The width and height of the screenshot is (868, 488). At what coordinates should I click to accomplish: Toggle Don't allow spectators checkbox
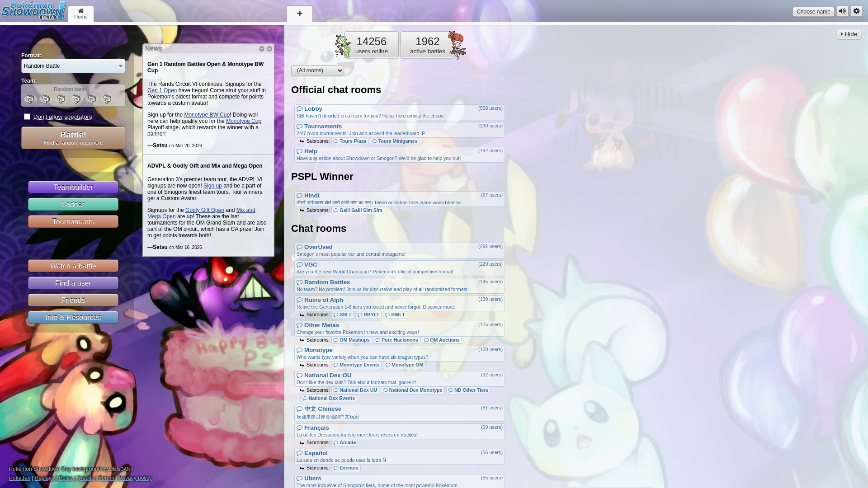27,117
